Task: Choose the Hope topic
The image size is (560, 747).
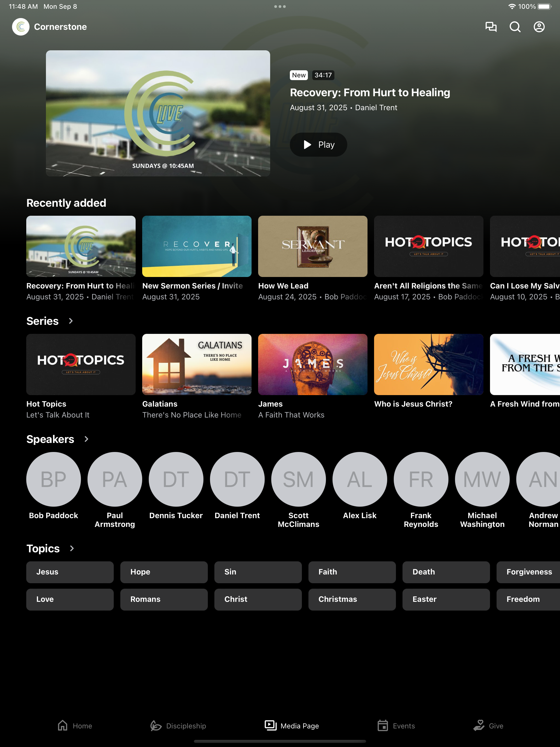Action: pyautogui.click(x=164, y=572)
